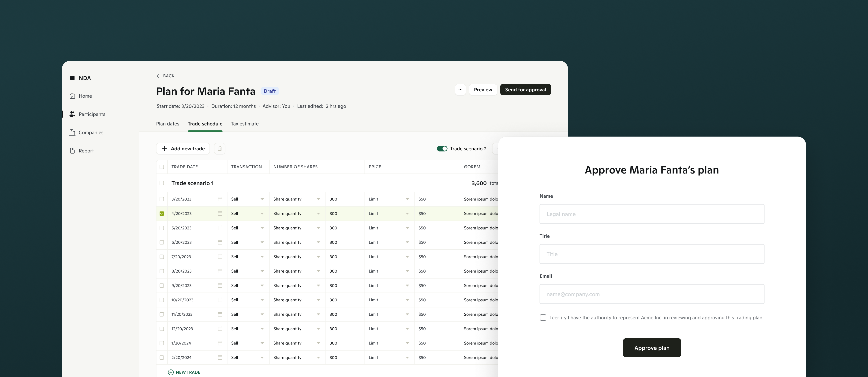Expand Sell dropdown in 5/20/2023 row

(x=262, y=228)
